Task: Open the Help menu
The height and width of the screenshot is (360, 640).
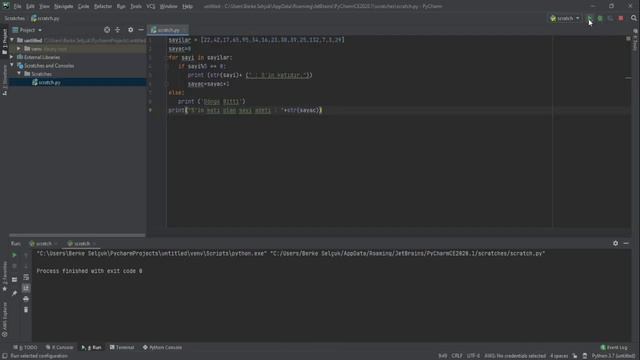Action: click(x=187, y=7)
